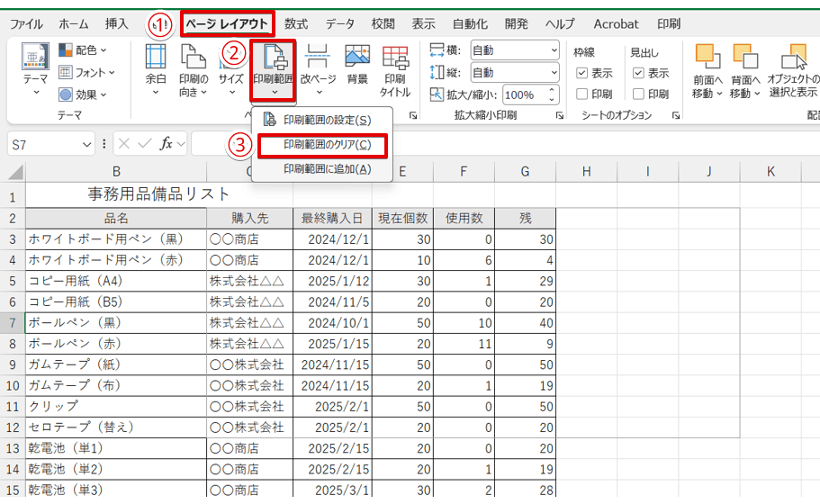Switch to the データ tab
Image resolution: width=820 pixels, height=504 pixels.
[340, 24]
